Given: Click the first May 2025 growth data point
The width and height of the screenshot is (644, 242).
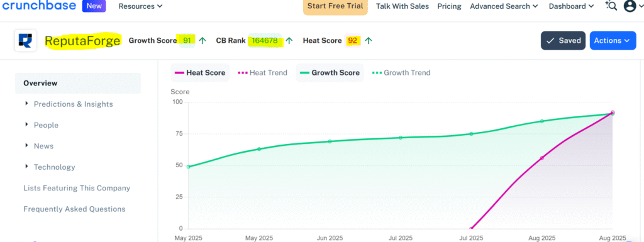Looking at the screenshot, I should (x=188, y=167).
